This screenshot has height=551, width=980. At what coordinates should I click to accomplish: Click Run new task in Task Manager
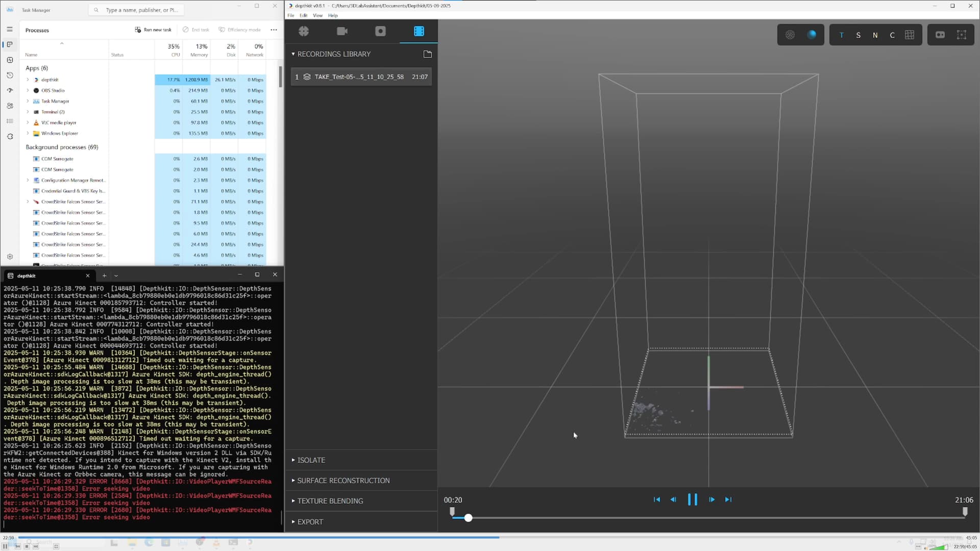(154, 30)
